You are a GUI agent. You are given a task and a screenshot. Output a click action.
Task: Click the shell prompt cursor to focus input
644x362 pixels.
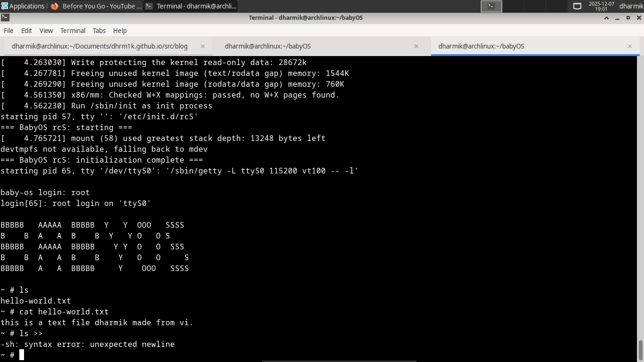click(x=20, y=355)
